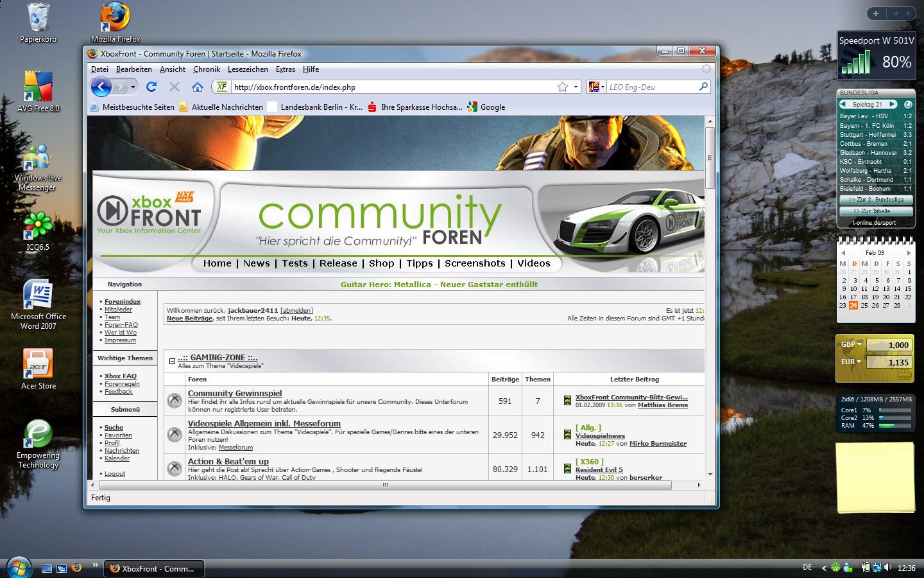
Task: Expand the back/forward history dropdown arrow
Action: pyautogui.click(x=133, y=87)
